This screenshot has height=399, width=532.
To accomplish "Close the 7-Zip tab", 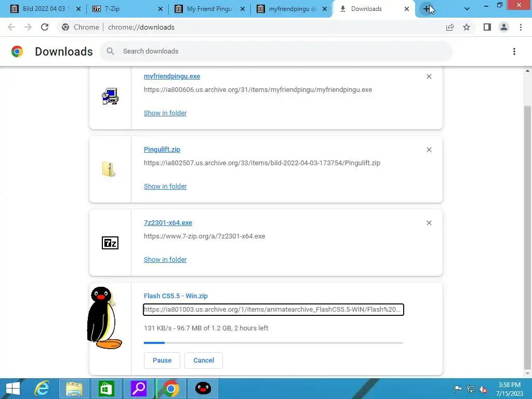I will [x=161, y=9].
